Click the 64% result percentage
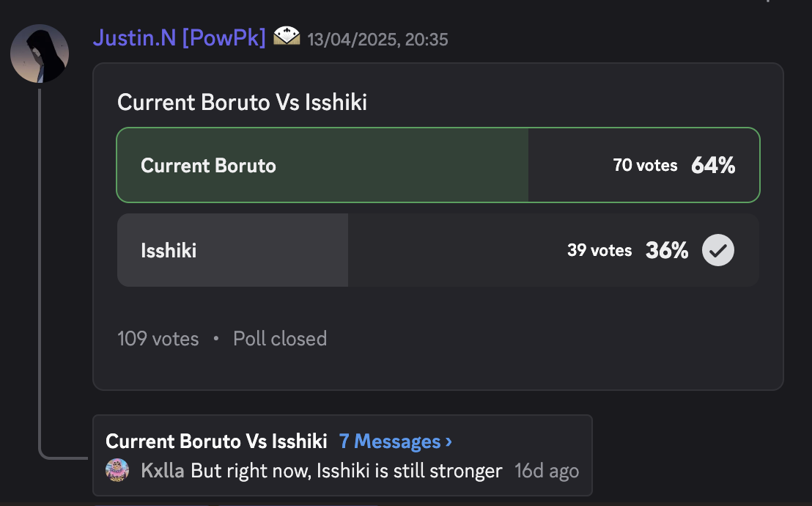Viewport: 812px width, 506px height. coord(712,166)
